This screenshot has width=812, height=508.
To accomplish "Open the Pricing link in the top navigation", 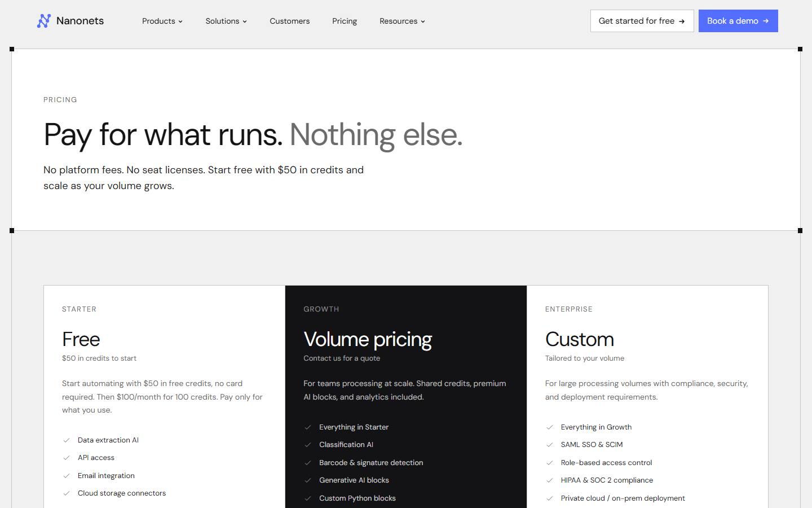I will click(345, 21).
